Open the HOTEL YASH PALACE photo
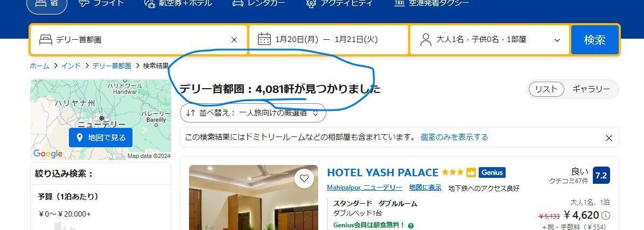Image resolution: width=644 pixels, height=230 pixels. click(254, 197)
